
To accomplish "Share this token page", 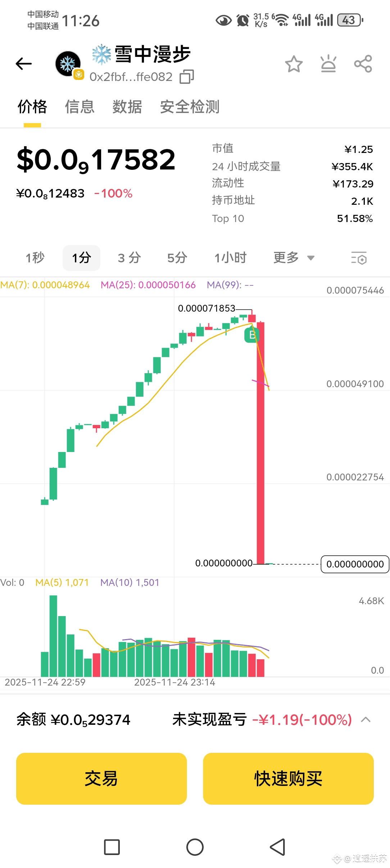I will click(x=363, y=64).
